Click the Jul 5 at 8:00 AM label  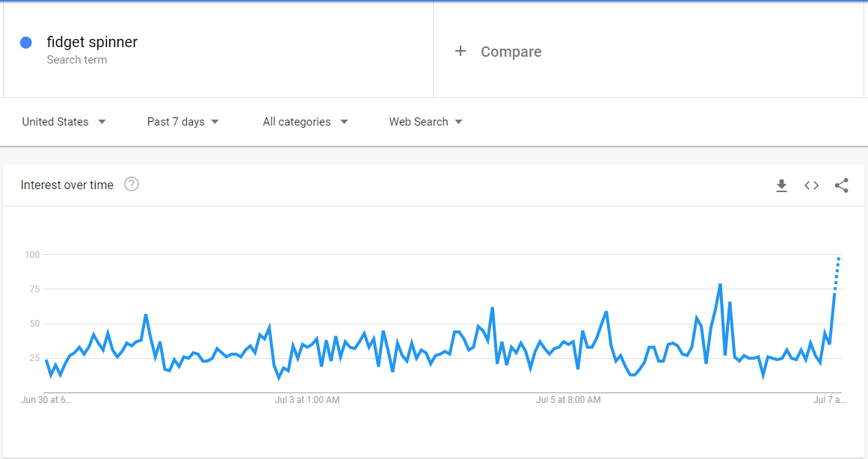click(568, 400)
